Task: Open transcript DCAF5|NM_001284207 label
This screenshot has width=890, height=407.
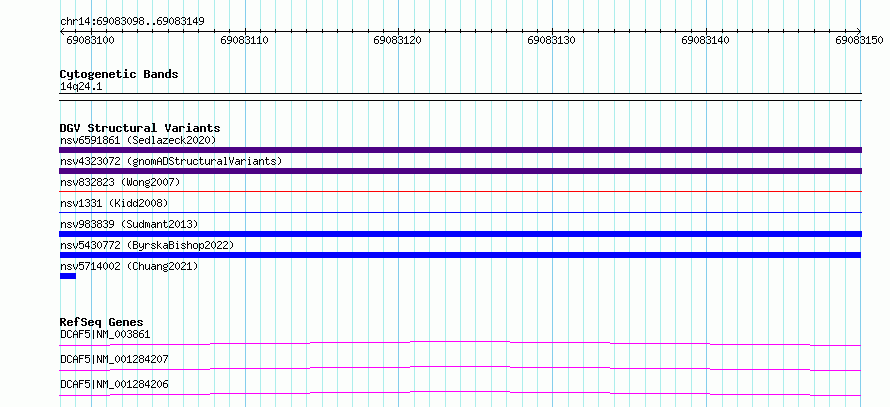Action: 114,359
